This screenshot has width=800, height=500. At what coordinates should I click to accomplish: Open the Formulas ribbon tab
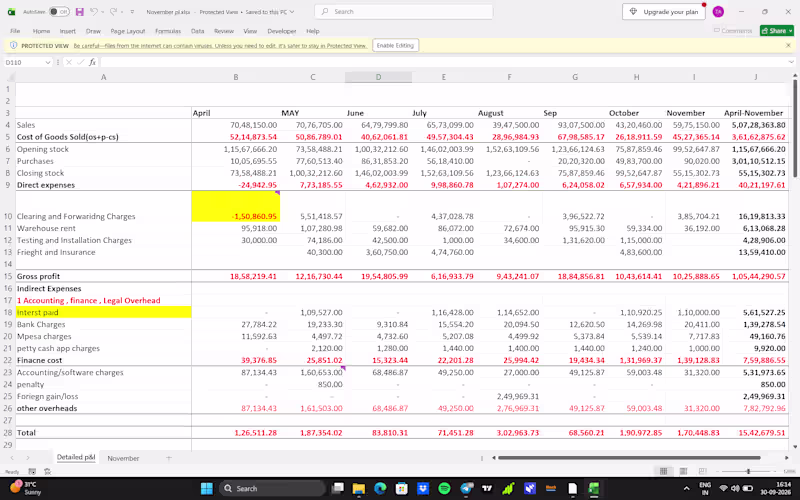[168, 31]
